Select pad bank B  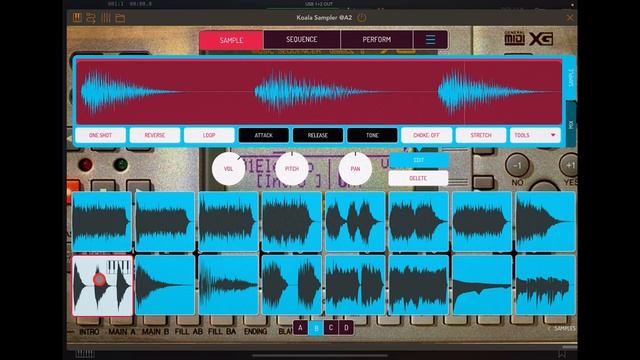click(316, 328)
